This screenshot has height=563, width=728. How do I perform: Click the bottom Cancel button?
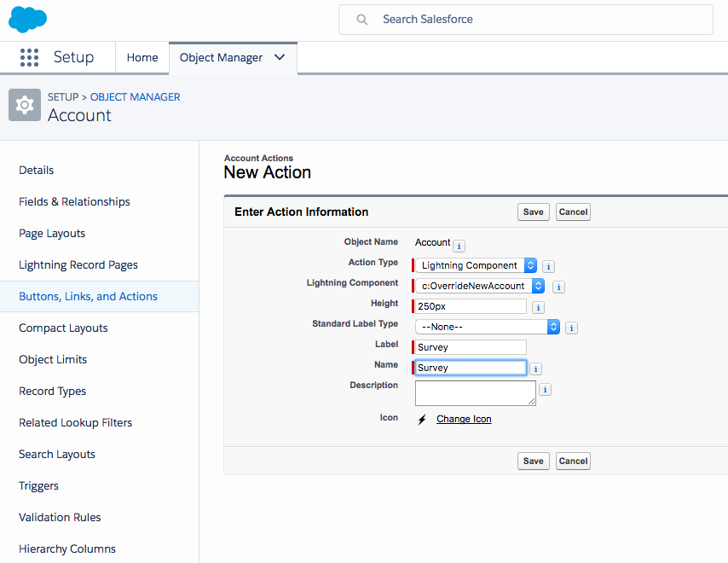(573, 461)
